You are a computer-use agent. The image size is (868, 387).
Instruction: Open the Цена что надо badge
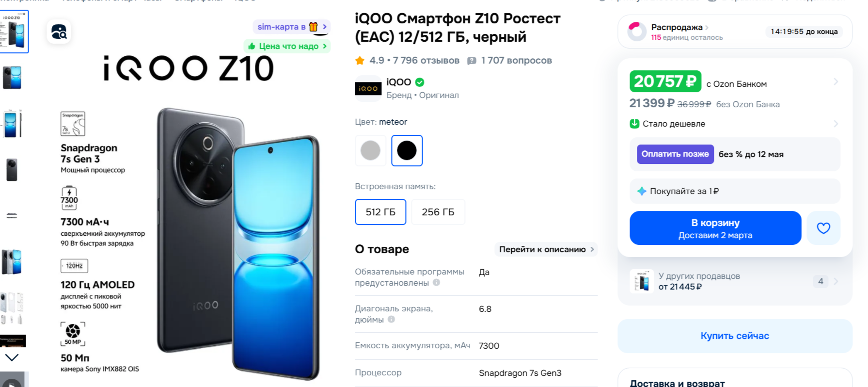[287, 46]
